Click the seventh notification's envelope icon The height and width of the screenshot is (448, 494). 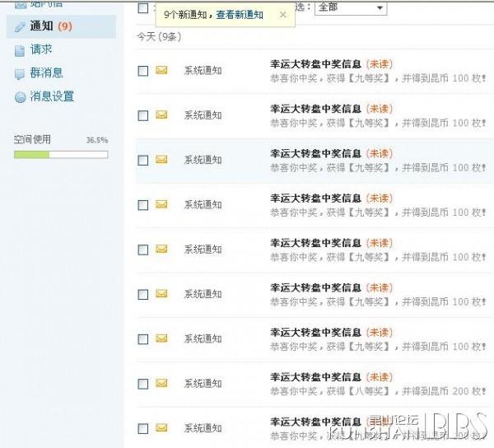pyautogui.click(x=161, y=338)
